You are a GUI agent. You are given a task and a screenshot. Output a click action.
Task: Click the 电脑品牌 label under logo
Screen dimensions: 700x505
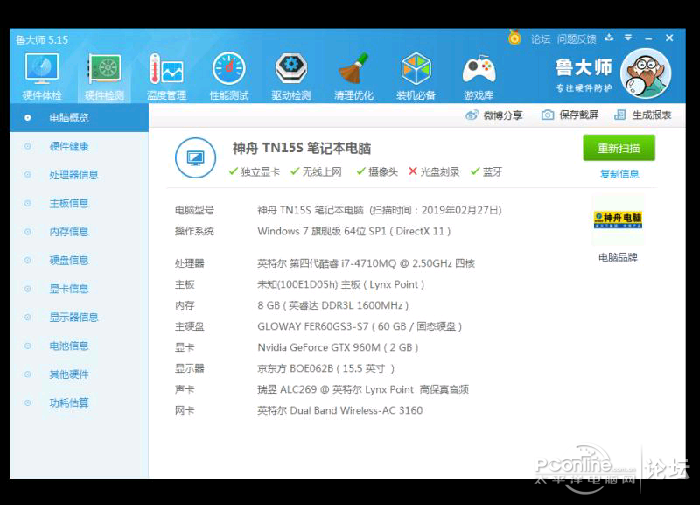pos(618,258)
